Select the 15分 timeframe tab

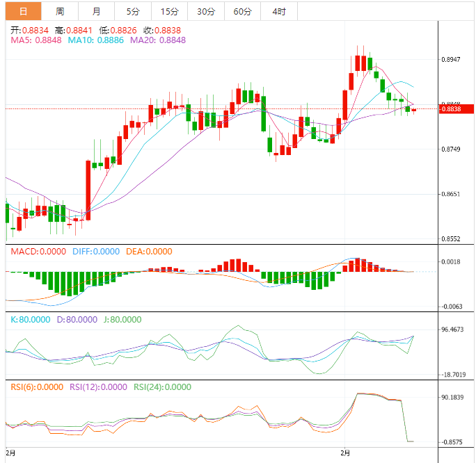tap(169, 11)
